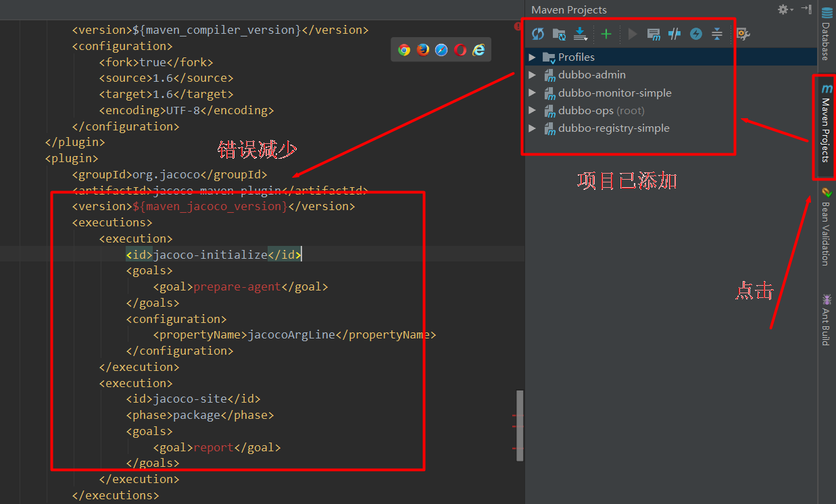Toggle Maven Offline Mode
The height and width of the screenshot is (504, 836).
tap(674, 34)
